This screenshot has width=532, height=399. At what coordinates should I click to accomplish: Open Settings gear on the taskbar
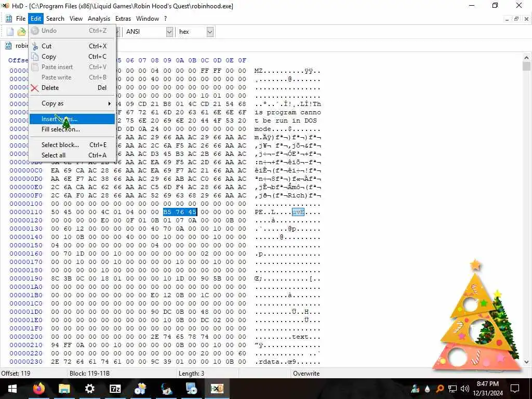point(89,389)
